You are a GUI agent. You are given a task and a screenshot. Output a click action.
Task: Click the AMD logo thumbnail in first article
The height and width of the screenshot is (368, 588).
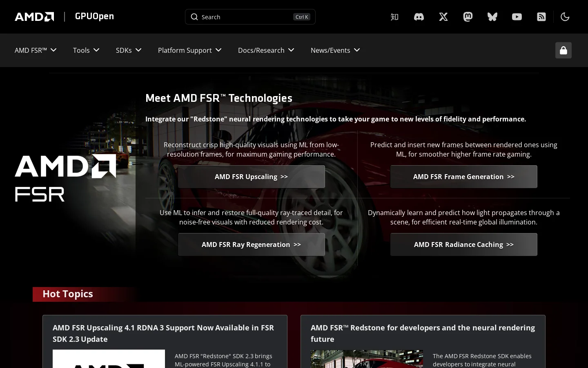pyautogui.click(x=109, y=359)
